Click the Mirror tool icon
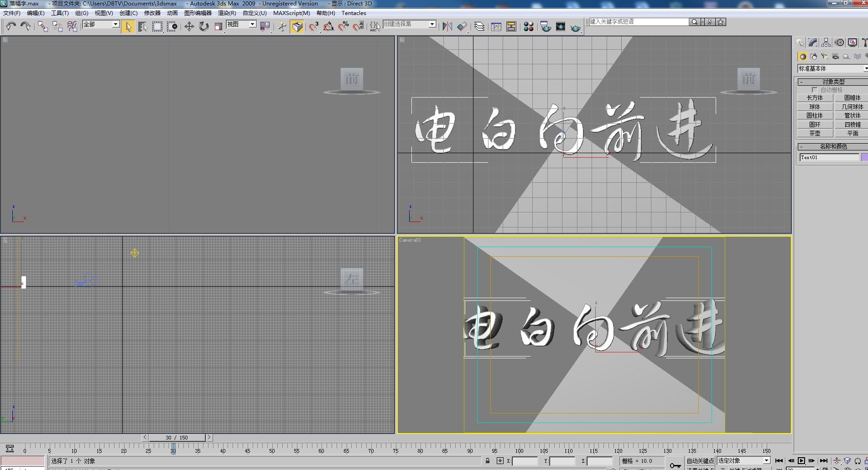This screenshot has height=470, width=868. coord(447,27)
